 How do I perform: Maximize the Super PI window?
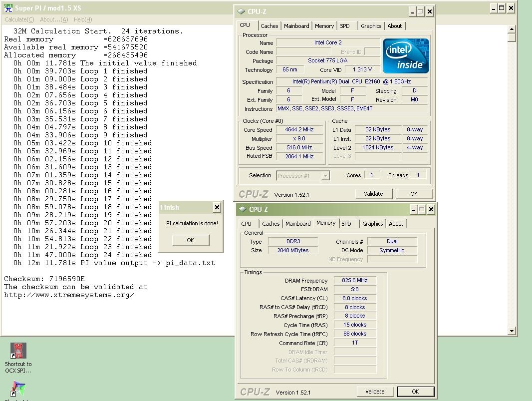[502, 8]
